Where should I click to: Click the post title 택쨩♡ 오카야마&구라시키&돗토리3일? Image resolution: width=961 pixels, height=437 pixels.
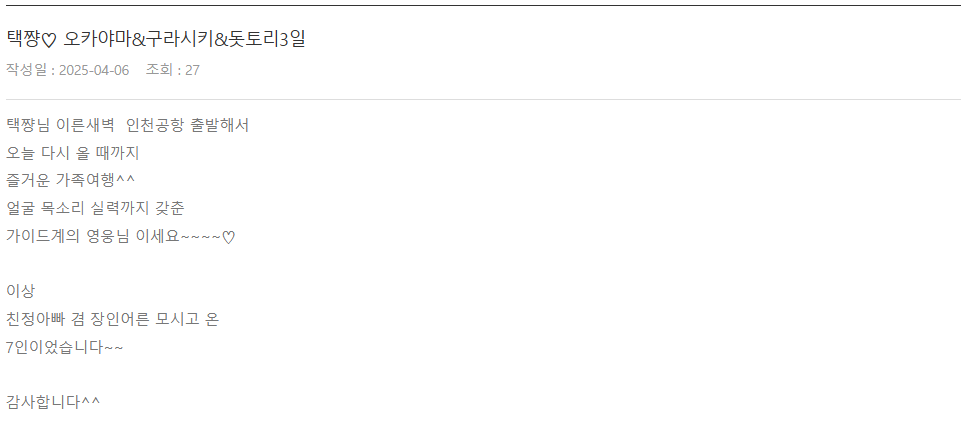(x=156, y=39)
